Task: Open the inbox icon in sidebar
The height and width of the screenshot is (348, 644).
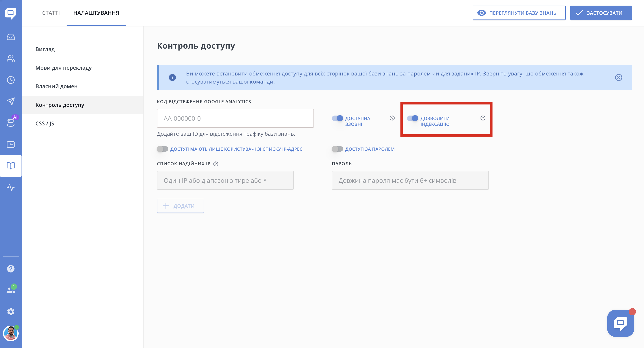Action: point(11,37)
